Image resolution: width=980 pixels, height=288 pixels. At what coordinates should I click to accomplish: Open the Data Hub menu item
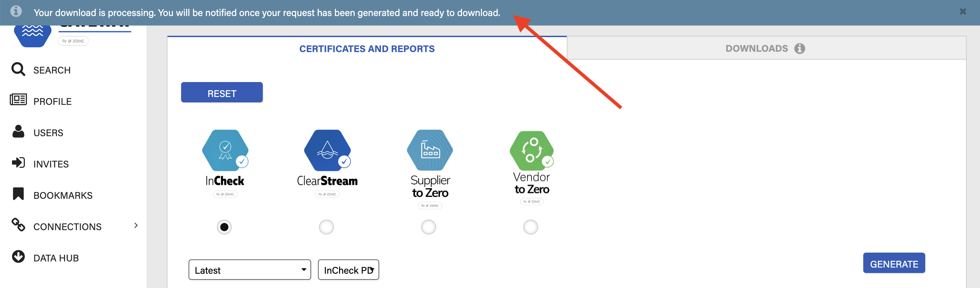[x=56, y=258]
